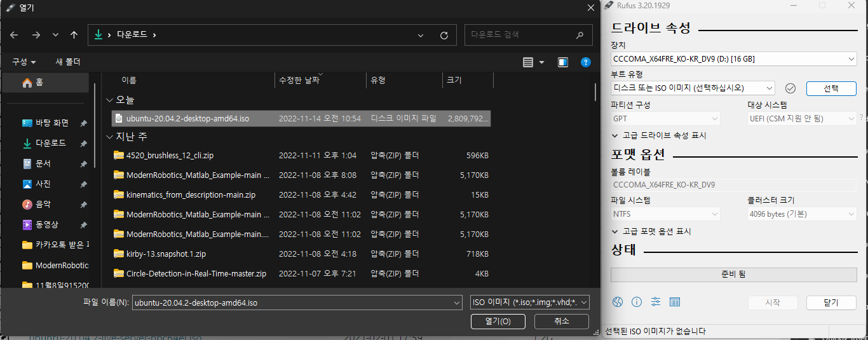Click the 다운로드 검색 search field
Image resolution: width=868 pixels, height=340 pixels.
pyautogui.click(x=527, y=35)
